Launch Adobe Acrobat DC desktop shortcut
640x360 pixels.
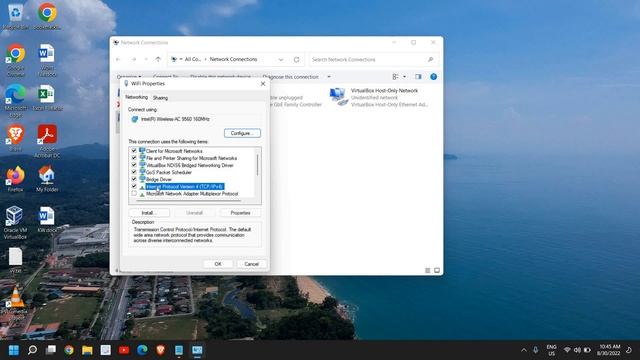(x=47, y=141)
